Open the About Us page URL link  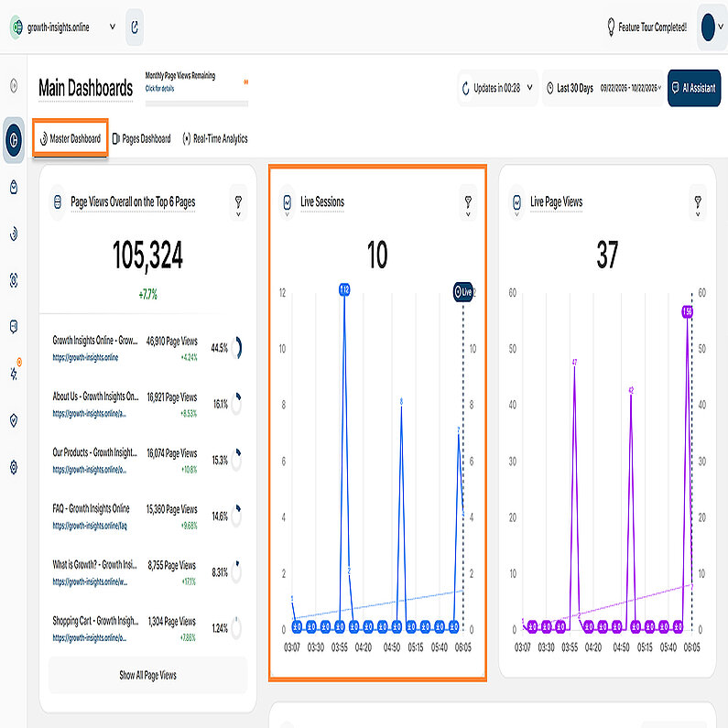pos(89,413)
